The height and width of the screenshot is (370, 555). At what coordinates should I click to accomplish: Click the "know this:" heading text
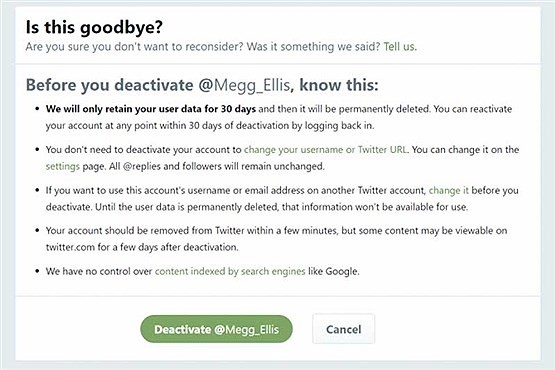(x=339, y=85)
